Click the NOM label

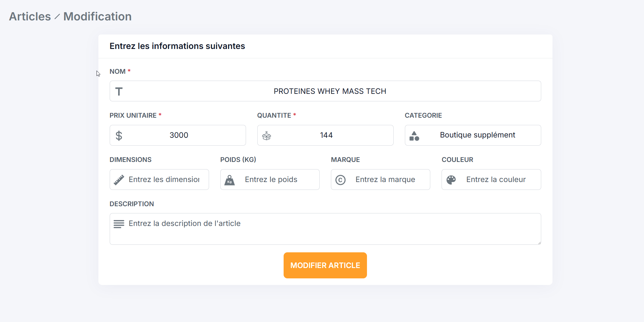[x=118, y=72]
